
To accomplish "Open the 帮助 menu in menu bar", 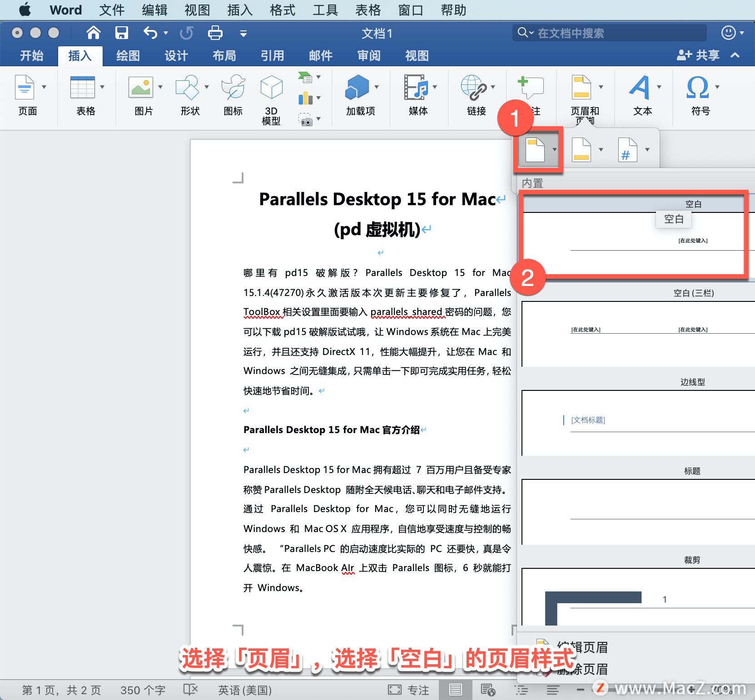I will [x=453, y=10].
